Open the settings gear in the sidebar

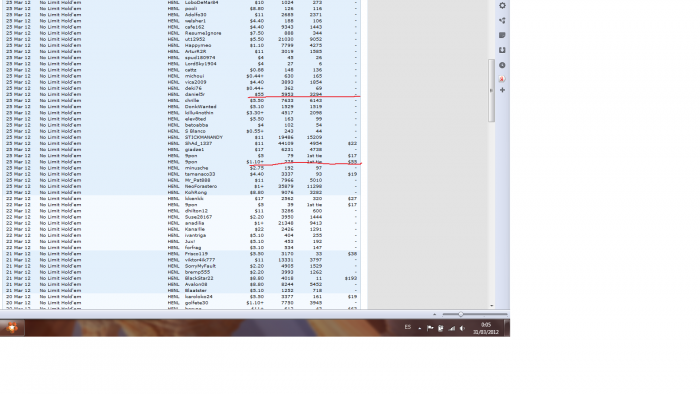pos(502,5)
